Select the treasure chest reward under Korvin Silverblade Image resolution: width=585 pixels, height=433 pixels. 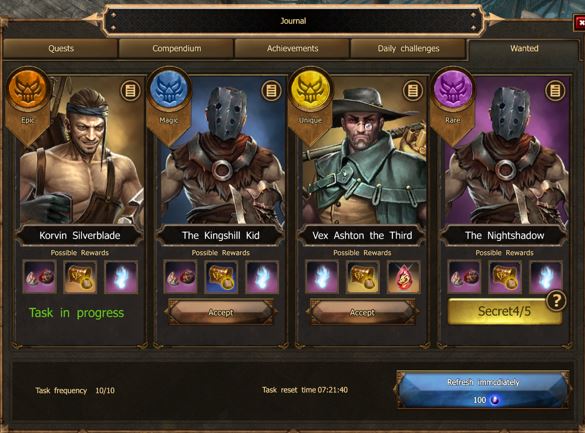[80, 277]
